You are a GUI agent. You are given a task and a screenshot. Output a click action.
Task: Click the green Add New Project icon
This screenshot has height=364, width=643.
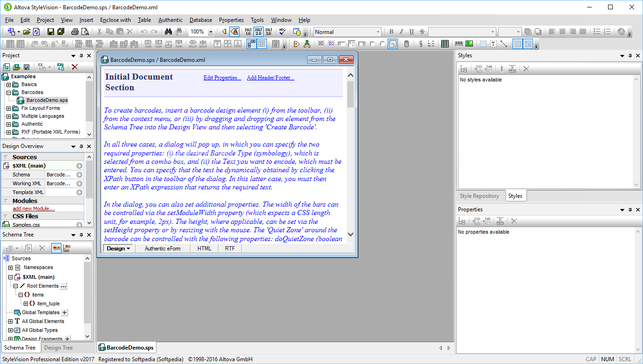[6, 67]
